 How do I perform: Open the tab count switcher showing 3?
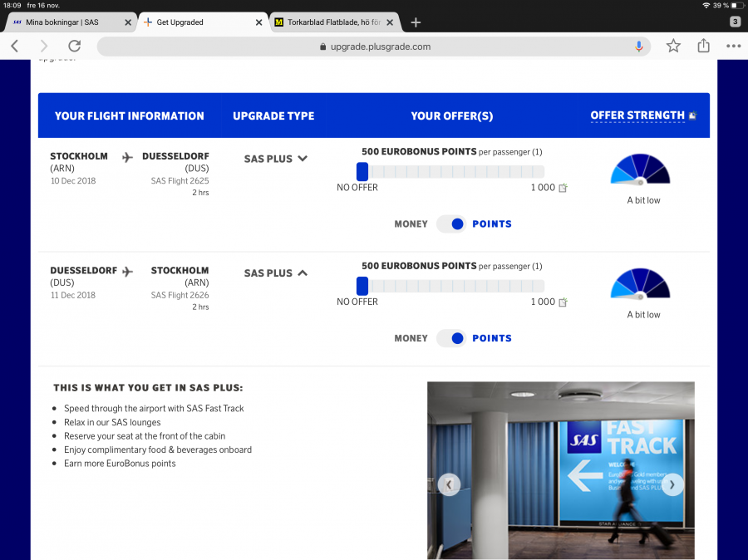pyautogui.click(x=735, y=22)
